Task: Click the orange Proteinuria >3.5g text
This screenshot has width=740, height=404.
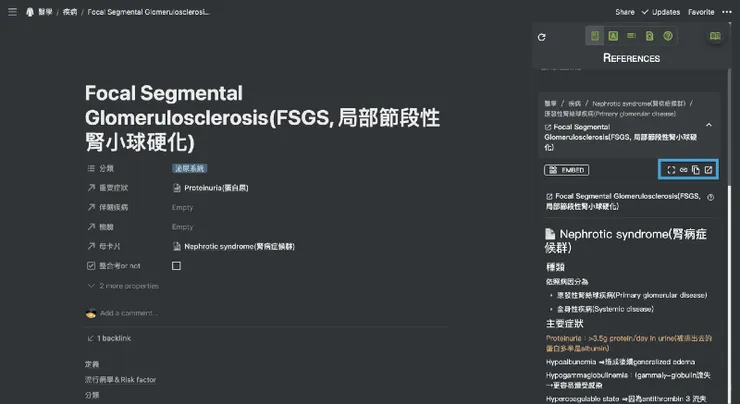Action: [629, 343]
